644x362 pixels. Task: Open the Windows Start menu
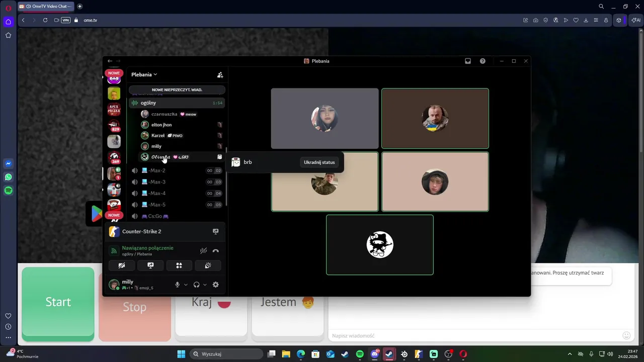(x=181, y=354)
